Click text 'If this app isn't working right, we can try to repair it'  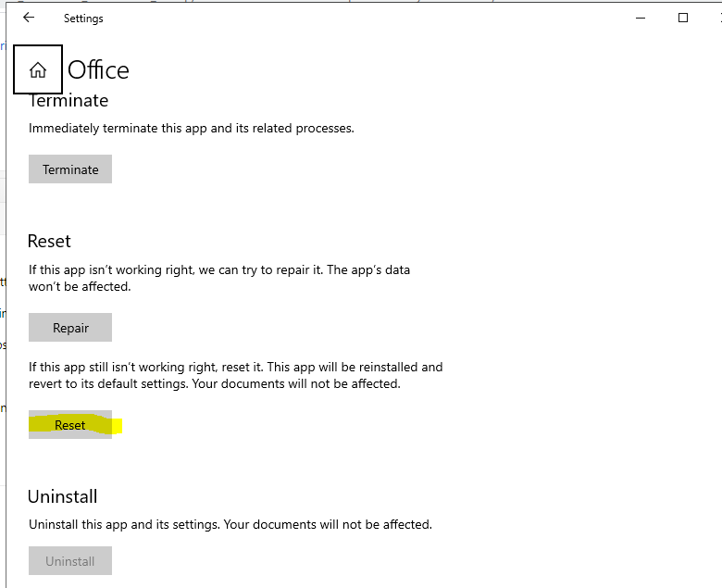pyautogui.click(x=176, y=269)
